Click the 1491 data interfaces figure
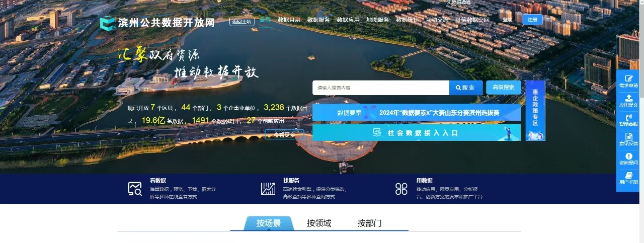 [201, 120]
